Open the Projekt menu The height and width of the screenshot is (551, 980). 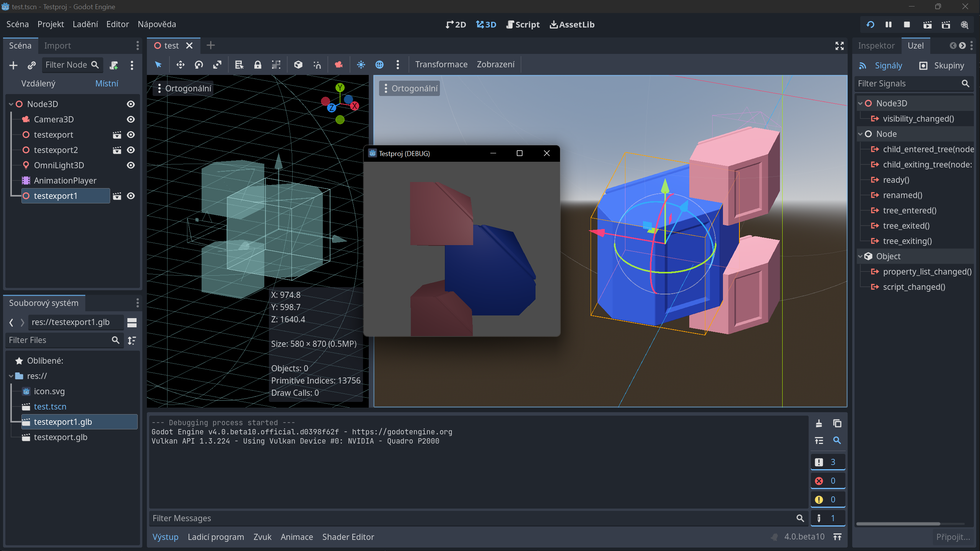pos(50,24)
